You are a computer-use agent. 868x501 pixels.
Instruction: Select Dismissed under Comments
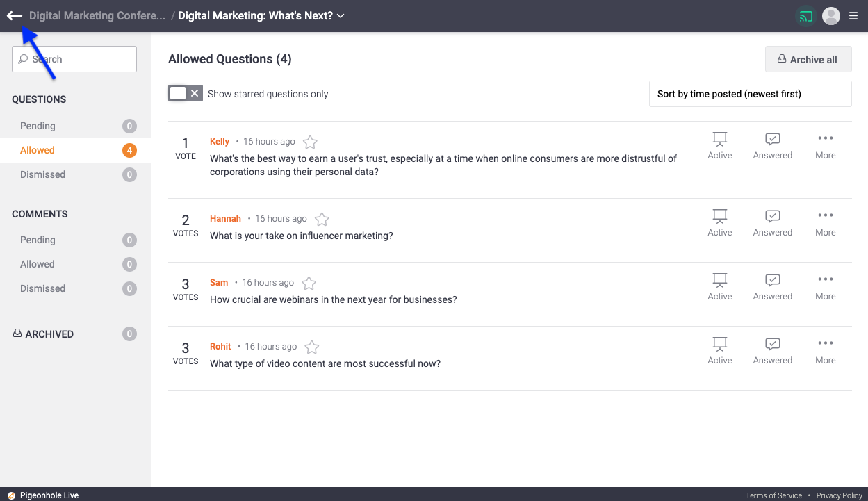[x=42, y=288]
